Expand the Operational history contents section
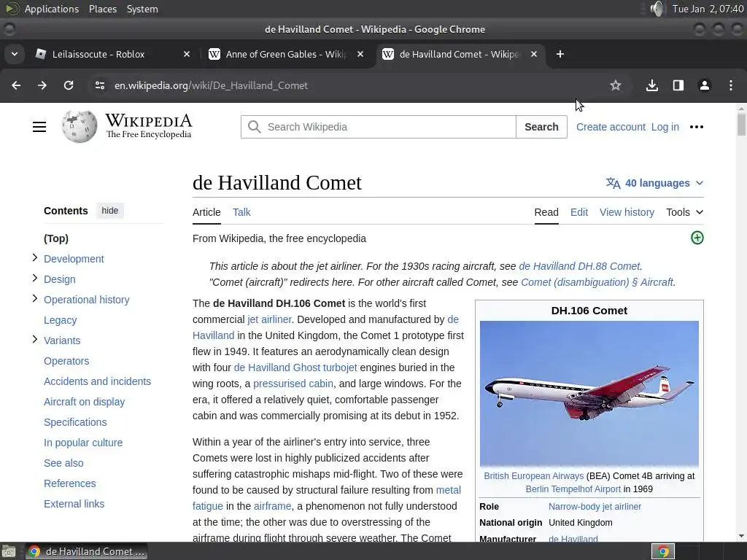This screenshot has height=560, width=747. click(x=35, y=299)
